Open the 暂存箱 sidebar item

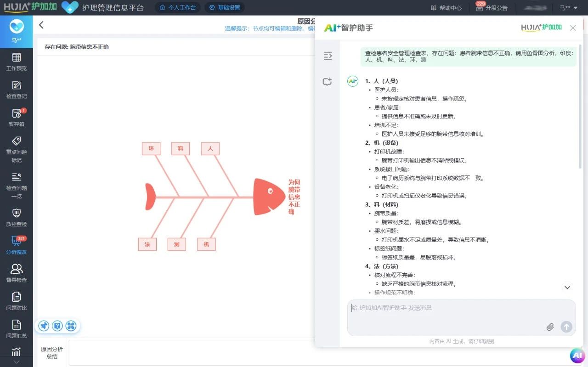tap(17, 118)
